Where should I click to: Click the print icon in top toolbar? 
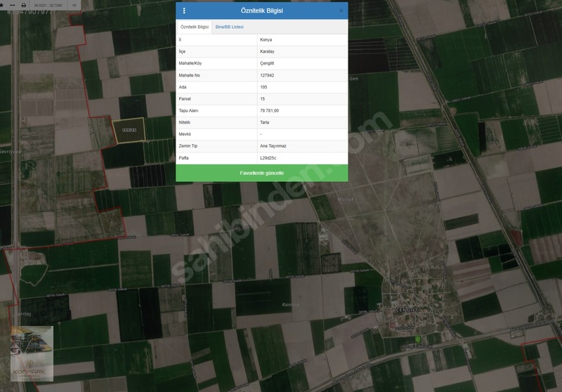pyautogui.click(x=24, y=5)
